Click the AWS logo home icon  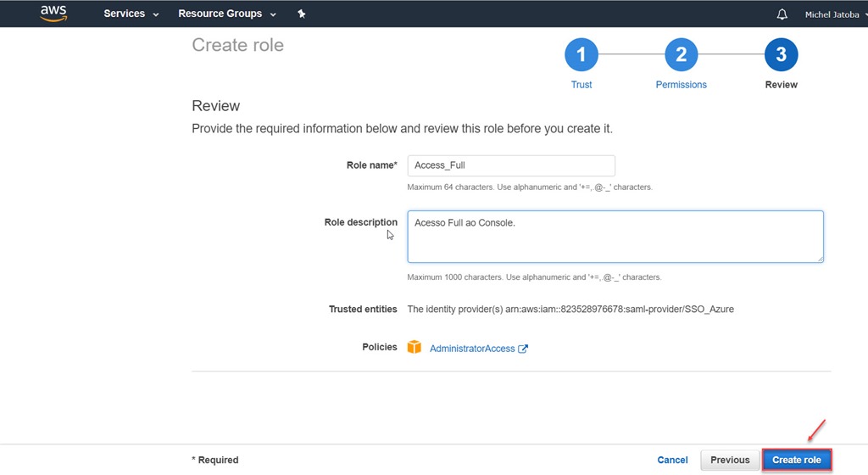point(53,14)
